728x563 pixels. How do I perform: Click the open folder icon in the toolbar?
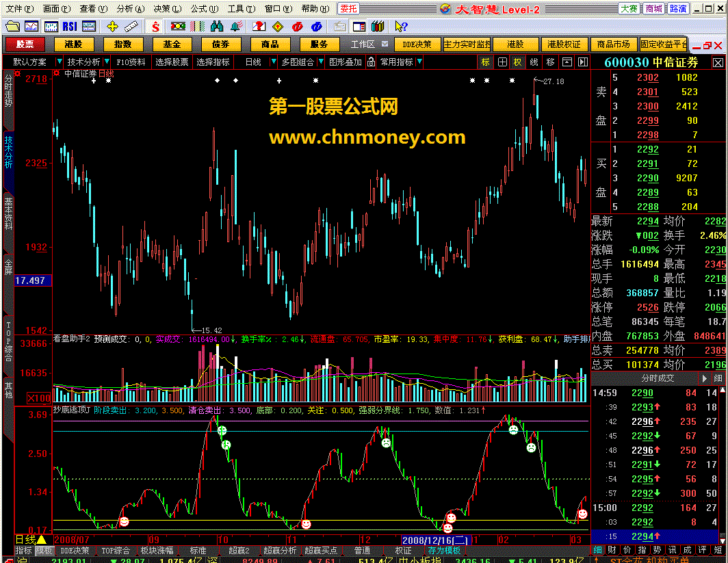(x=12, y=27)
